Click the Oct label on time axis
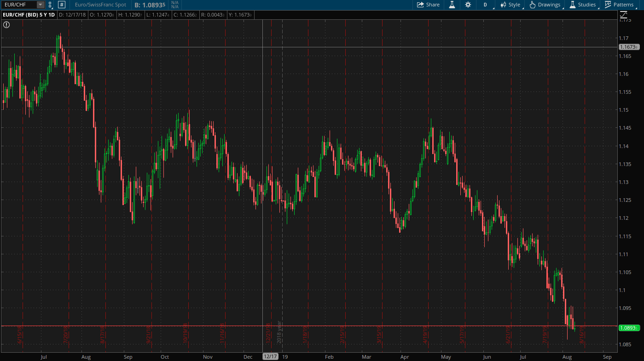Viewport: 644px width, 361px height. tap(165, 357)
